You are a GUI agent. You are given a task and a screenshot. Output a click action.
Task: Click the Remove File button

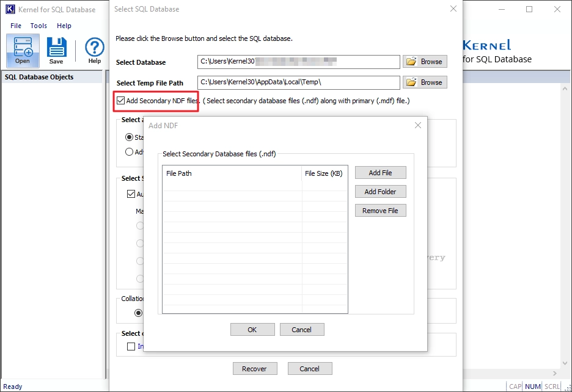381,211
